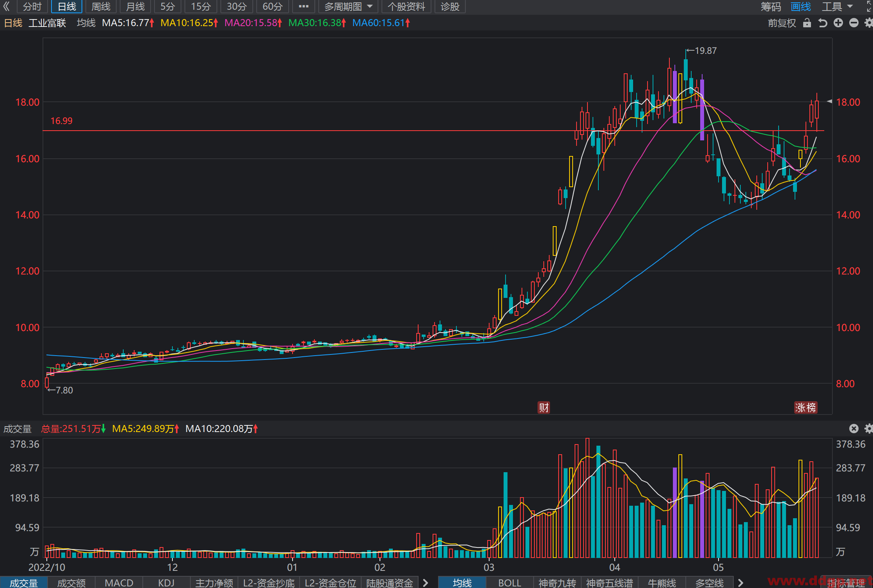The height and width of the screenshot is (588, 873).
Task: Switch to the 周线 weekly tab
Action: pos(101,6)
